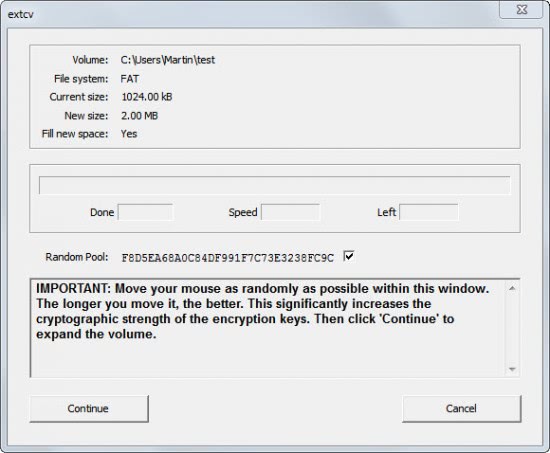
Task: Click the Random Pool label
Action: coord(77,257)
